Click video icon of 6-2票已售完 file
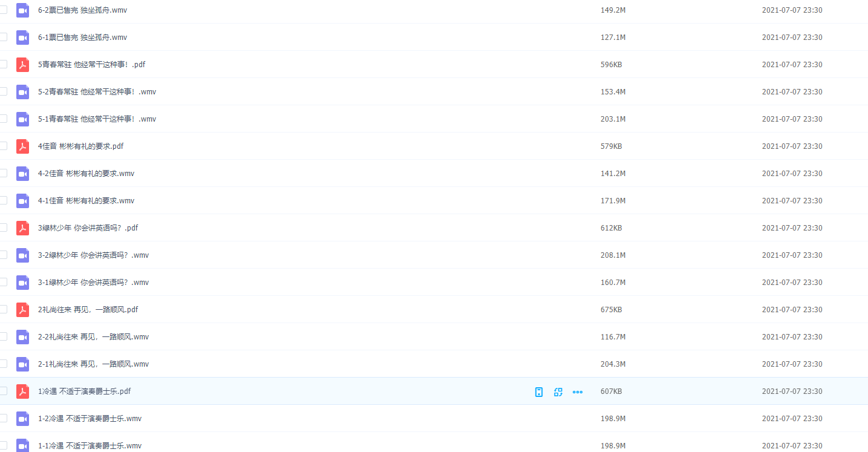 [x=22, y=10]
